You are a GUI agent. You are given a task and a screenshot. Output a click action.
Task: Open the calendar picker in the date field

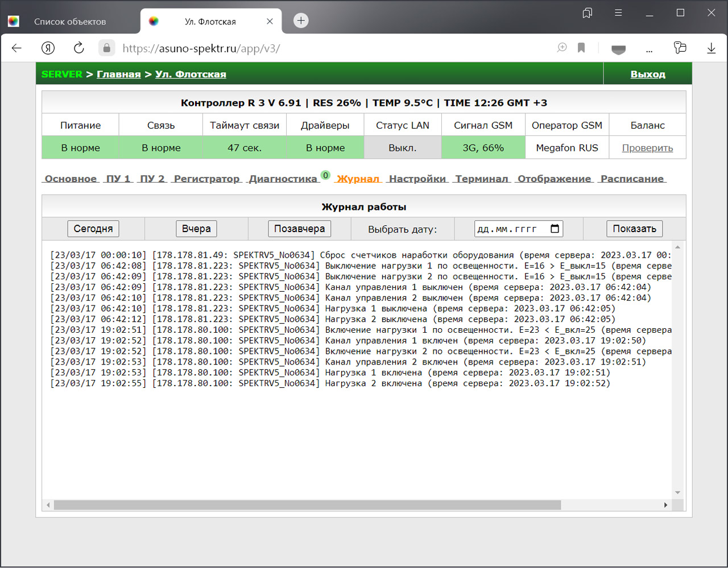click(x=555, y=229)
